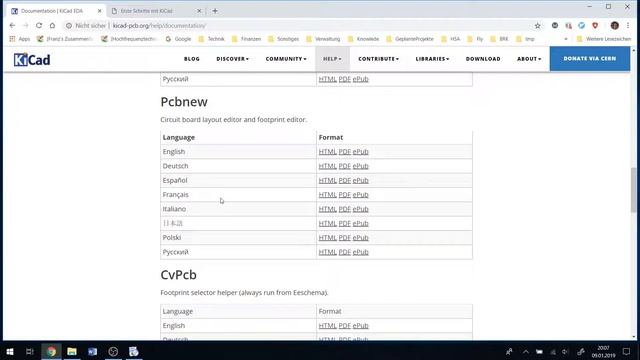Image resolution: width=640 pixels, height=360 pixels.
Task: Open browser home page
Action: point(52,25)
